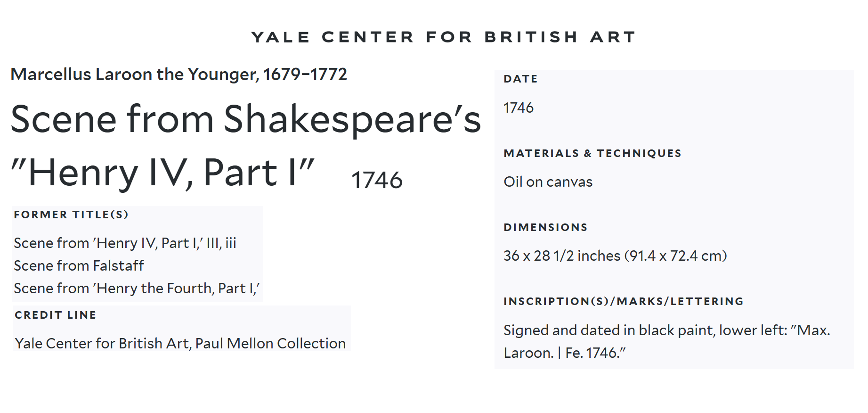
Task: Click the Yale Center for British Art header
Action: [x=443, y=37]
